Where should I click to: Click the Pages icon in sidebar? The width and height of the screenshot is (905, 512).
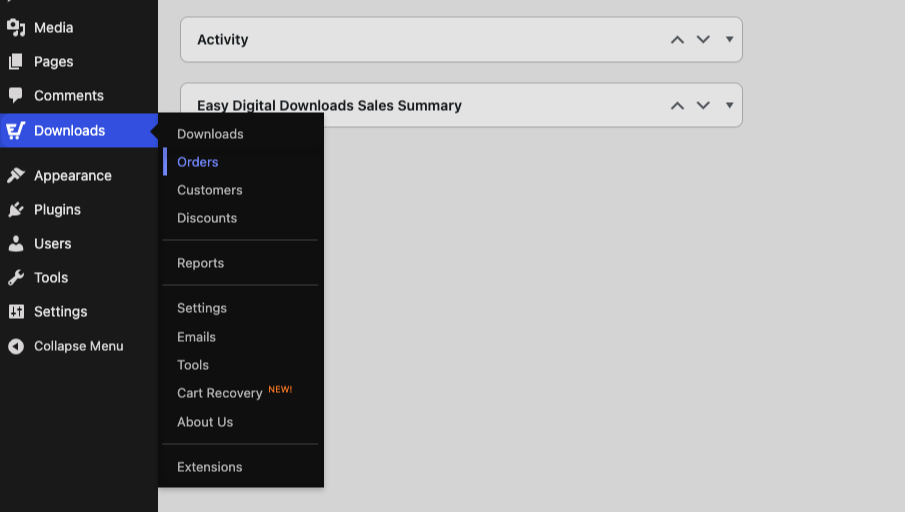click(16, 62)
